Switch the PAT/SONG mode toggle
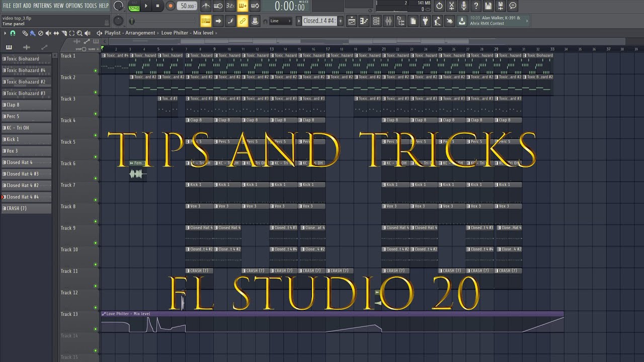 tap(134, 6)
